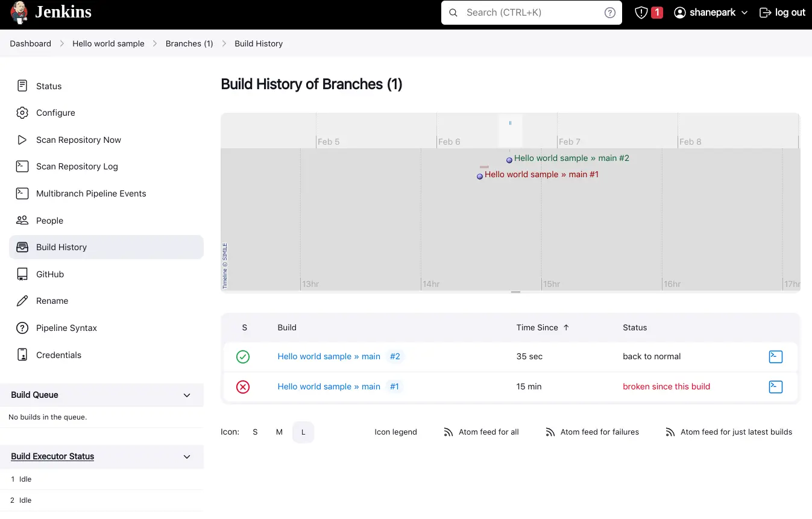Go to Dashboard breadcrumb
812x519 pixels.
[x=30, y=43]
